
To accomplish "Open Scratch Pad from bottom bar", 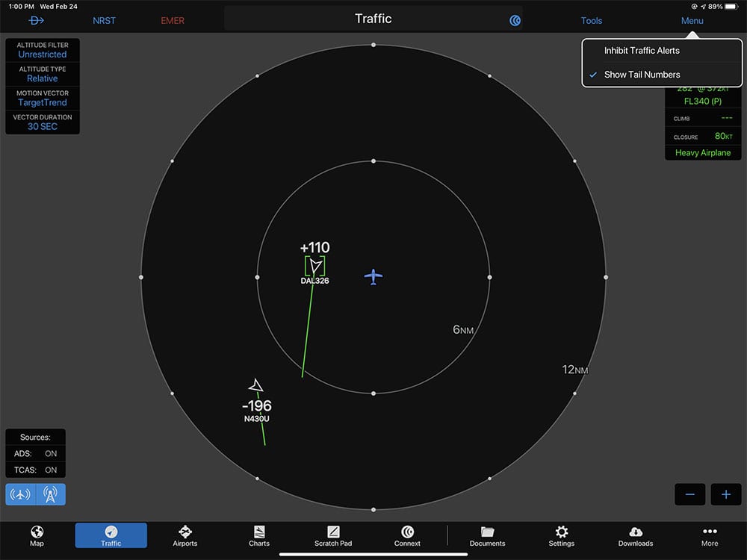I will [x=333, y=535].
